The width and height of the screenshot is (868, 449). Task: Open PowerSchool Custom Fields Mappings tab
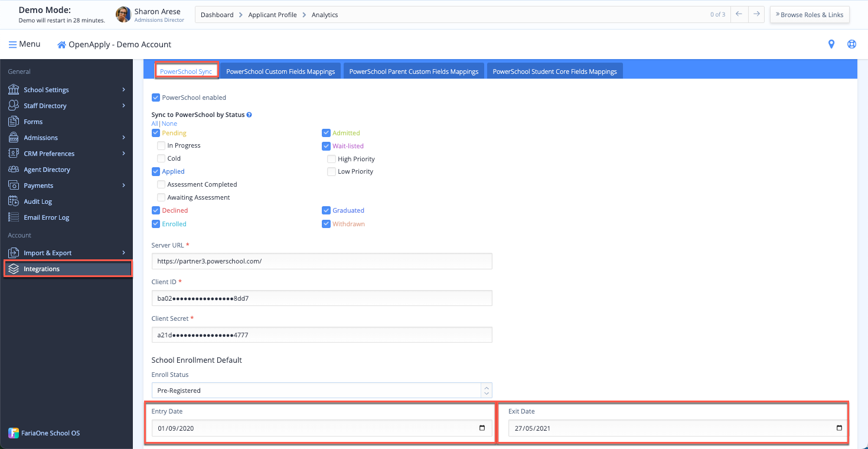click(x=280, y=71)
